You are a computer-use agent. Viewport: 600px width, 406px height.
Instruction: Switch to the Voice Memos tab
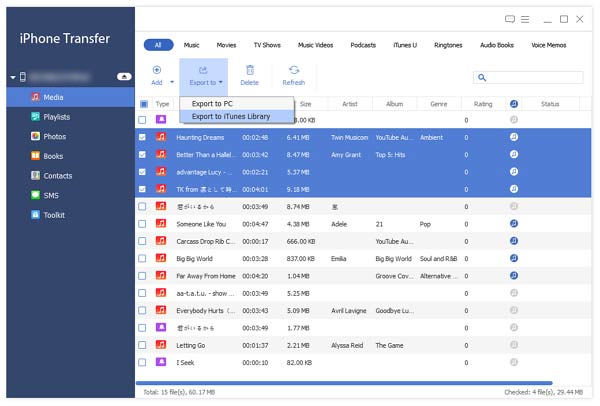tap(549, 45)
